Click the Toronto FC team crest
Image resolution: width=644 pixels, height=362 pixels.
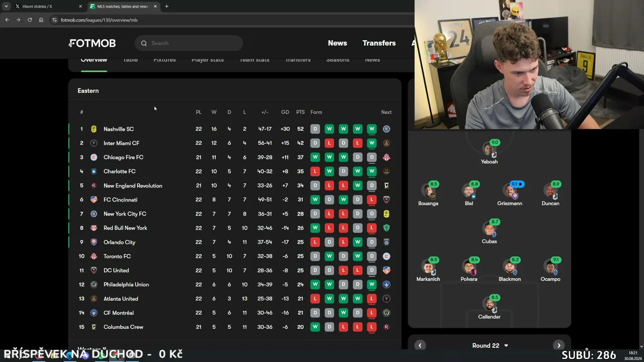94,256
